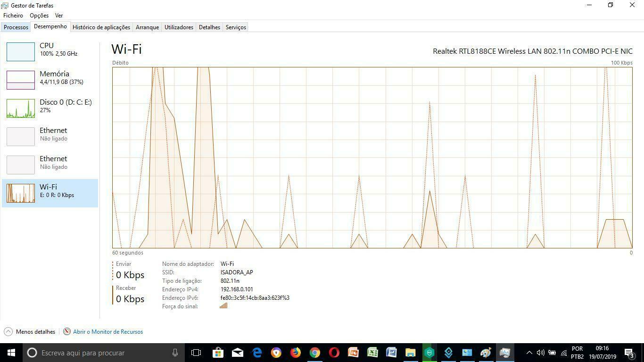Click the taskbar search box

[x=104, y=353]
